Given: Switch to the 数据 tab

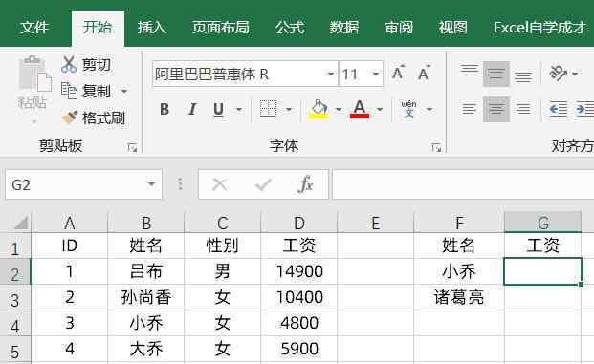Looking at the screenshot, I should [x=344, y=28].
